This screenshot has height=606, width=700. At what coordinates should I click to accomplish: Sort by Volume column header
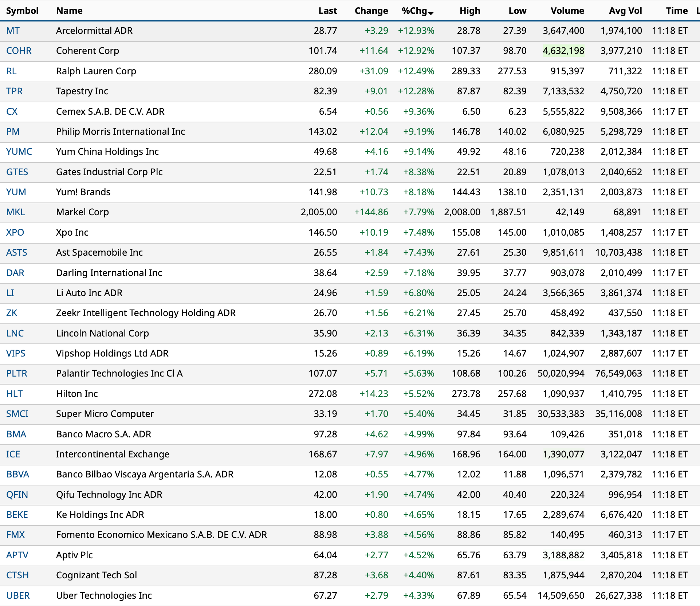(x=567, y=11)
